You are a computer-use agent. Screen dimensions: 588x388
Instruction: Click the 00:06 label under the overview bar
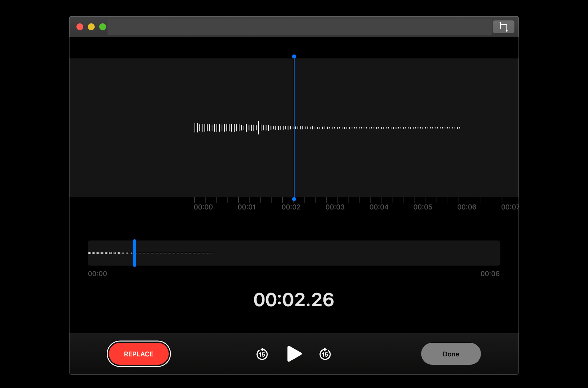tap(490, 274)
